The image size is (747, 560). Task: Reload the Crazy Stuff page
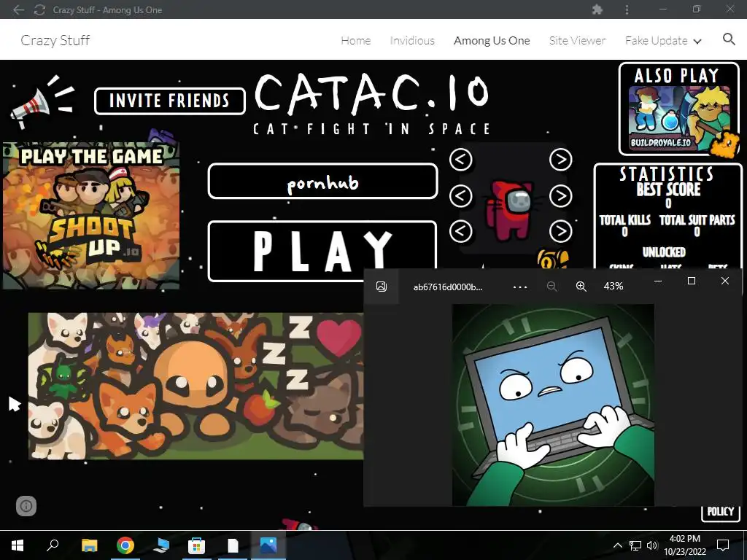point(39,9)
